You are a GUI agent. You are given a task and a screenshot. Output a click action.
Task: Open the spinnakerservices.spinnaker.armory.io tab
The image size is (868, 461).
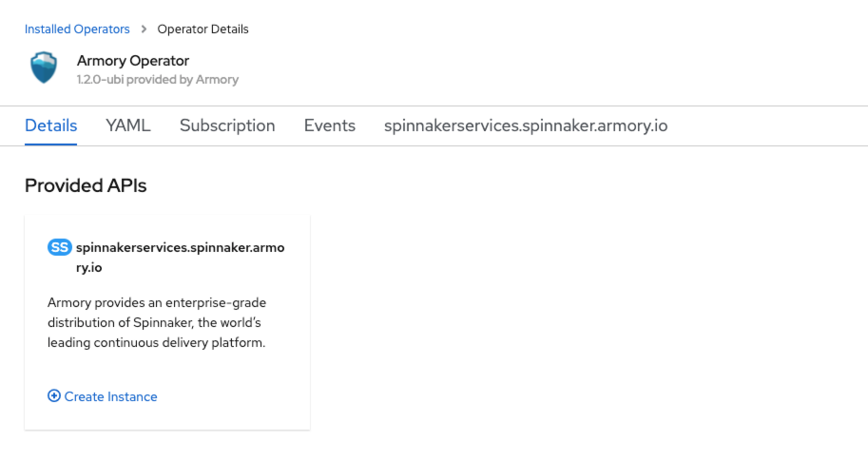(526, 125)
